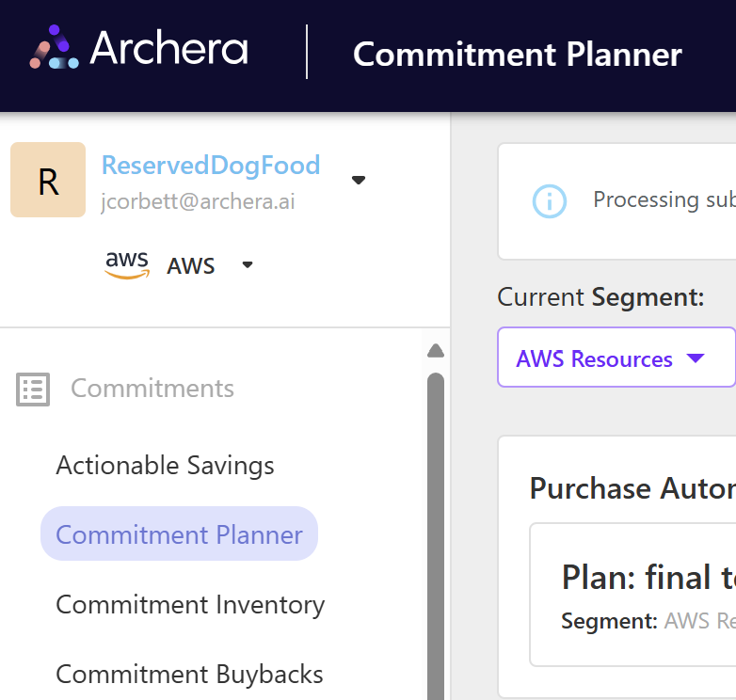Click the AWS cloud logo icon

(x=127, y=265)
